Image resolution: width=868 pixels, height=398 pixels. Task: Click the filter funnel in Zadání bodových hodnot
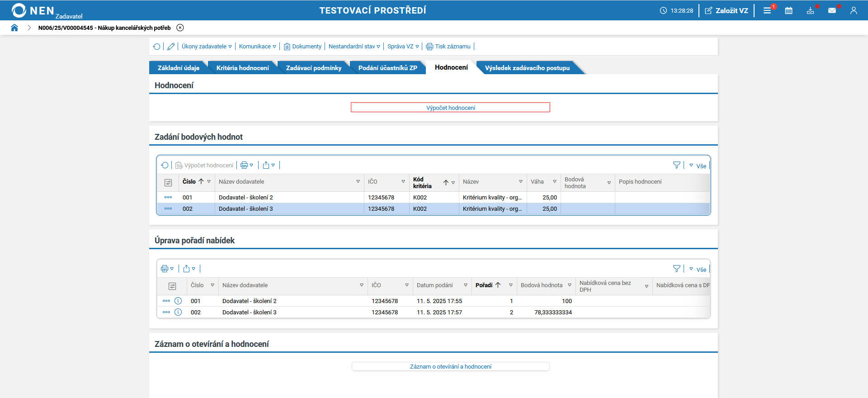[x=677, y=165]
